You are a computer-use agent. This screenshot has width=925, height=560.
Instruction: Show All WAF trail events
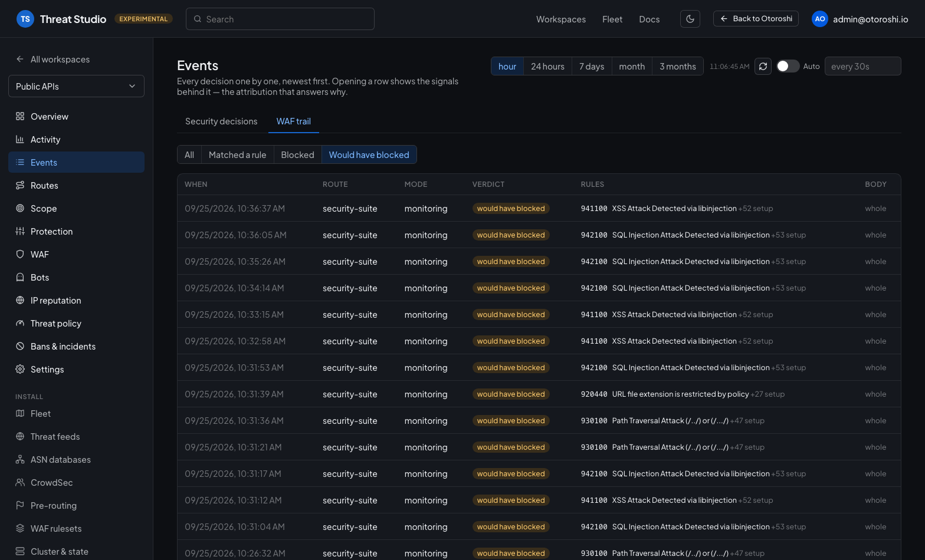coord(189,154)
